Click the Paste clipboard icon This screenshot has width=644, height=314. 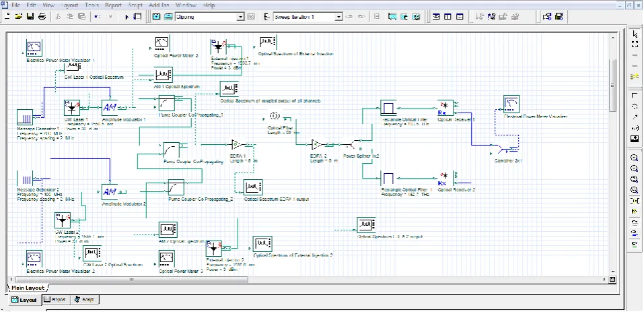(81, 16)
